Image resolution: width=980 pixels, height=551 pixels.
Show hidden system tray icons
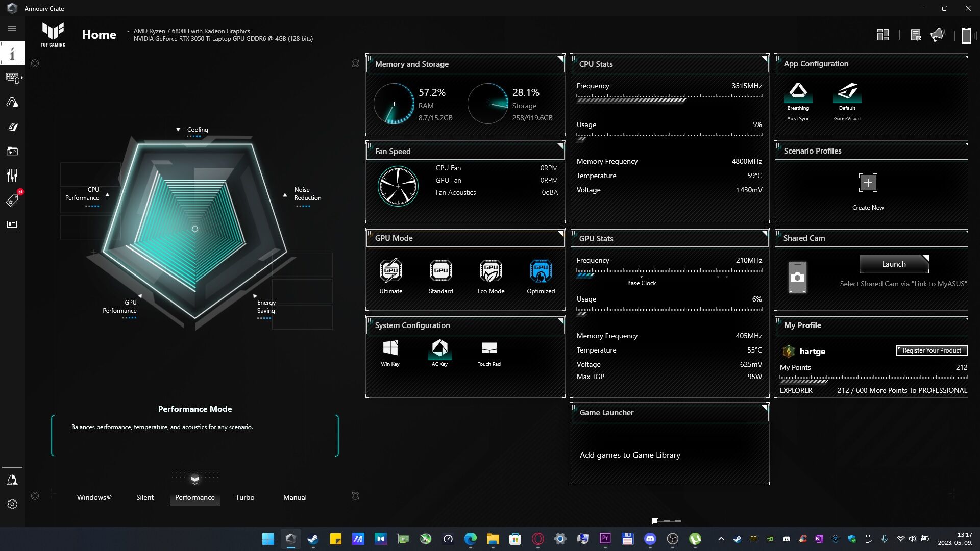pyautogui.click(x=721, y=539)
